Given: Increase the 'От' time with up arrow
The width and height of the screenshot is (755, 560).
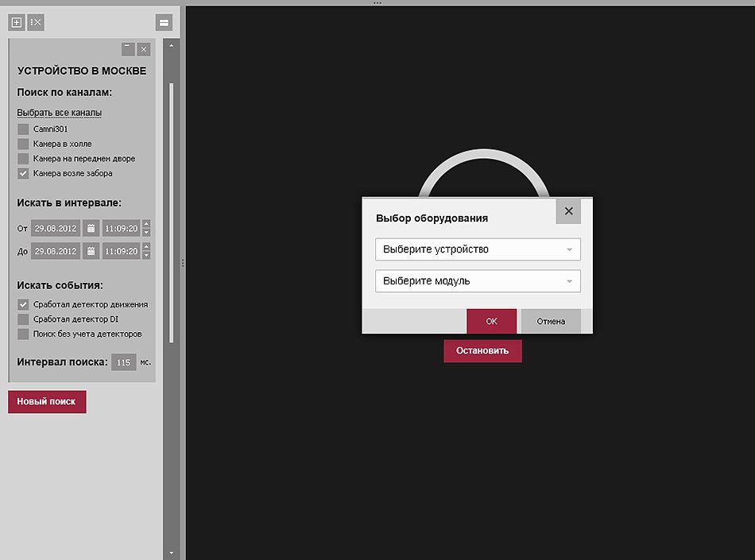Looking at the screenshot, I should pos(146,225).
